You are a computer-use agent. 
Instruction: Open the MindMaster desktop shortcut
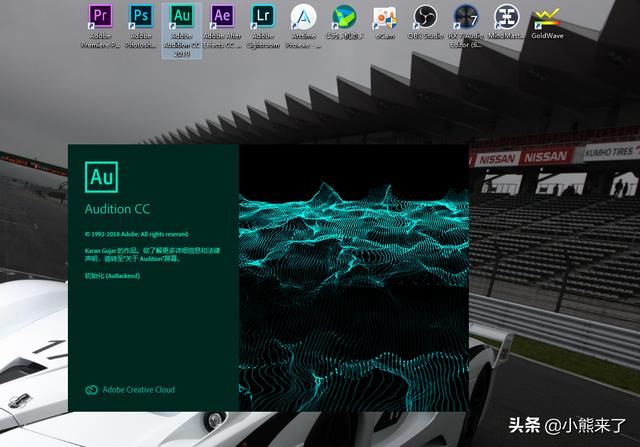pyautogui.click(x=507, y=22)
